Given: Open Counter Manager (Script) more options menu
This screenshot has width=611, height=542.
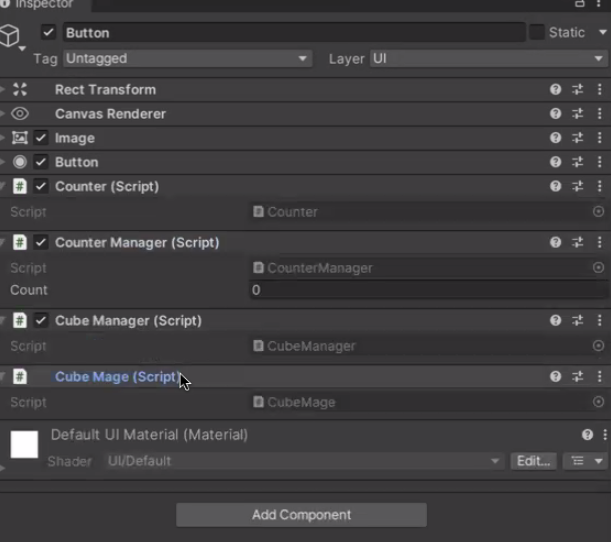Looking at the screenshot, I should click(599, 242).
